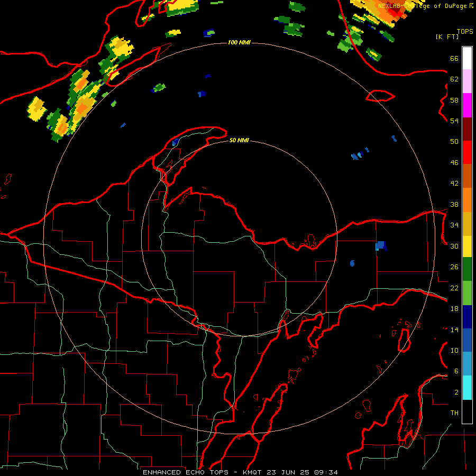Click the navy legend swatch
The image size is (476, 476).
[x=467, y=317]
